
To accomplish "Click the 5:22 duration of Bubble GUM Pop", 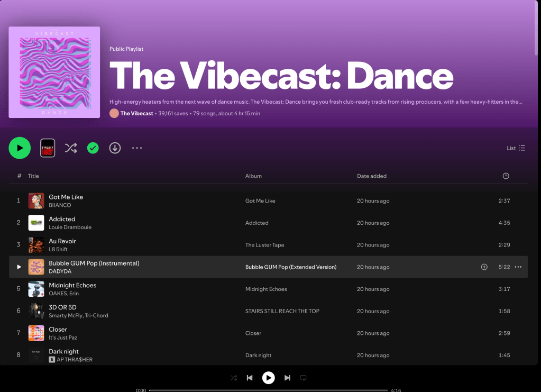I will click(504, 267).
